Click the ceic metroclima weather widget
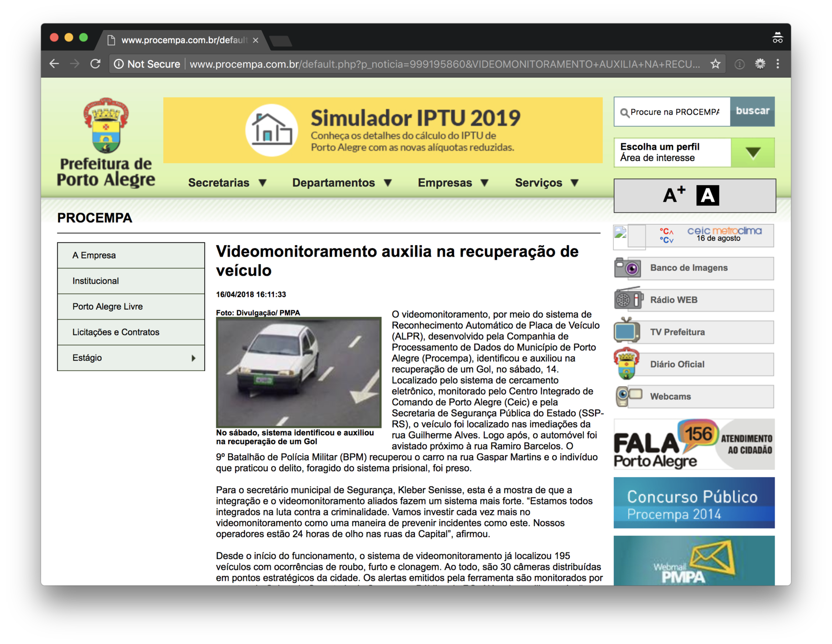 coord(694,236)
